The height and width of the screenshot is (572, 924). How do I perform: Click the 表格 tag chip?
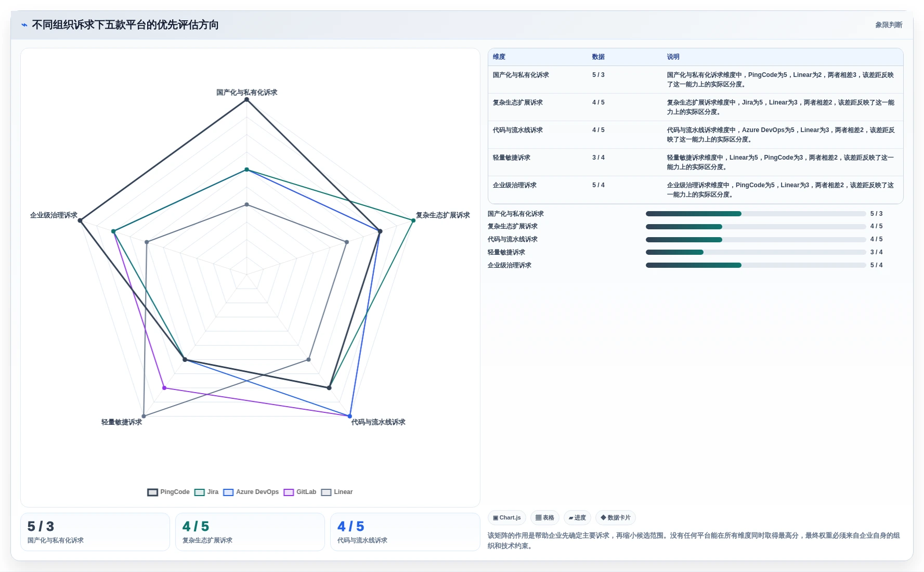coord(545,518)
